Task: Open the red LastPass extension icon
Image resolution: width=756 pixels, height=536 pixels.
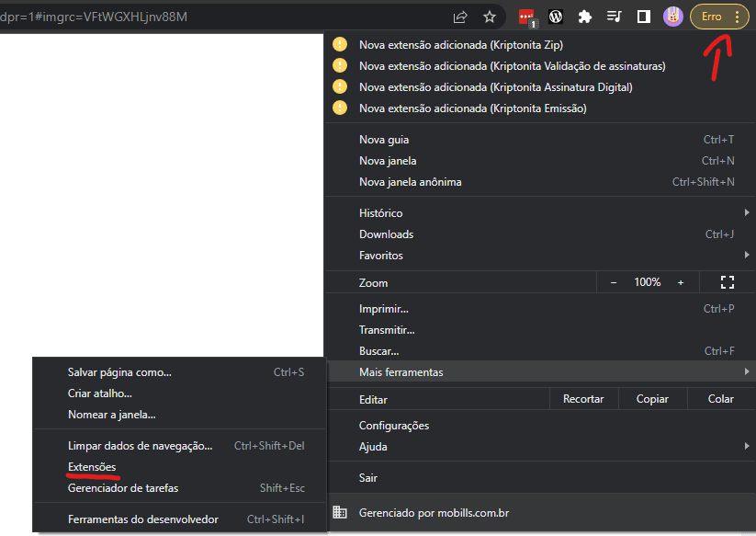Action: click(526, 17)
